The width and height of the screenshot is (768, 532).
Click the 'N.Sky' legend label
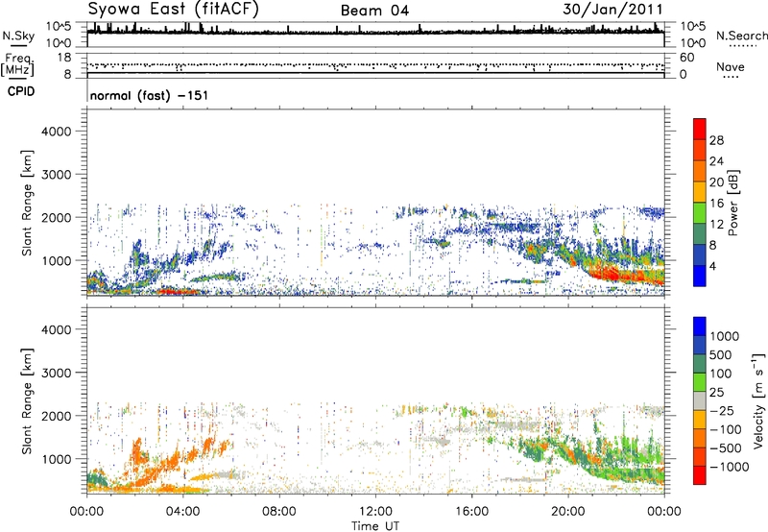point(18,36)
